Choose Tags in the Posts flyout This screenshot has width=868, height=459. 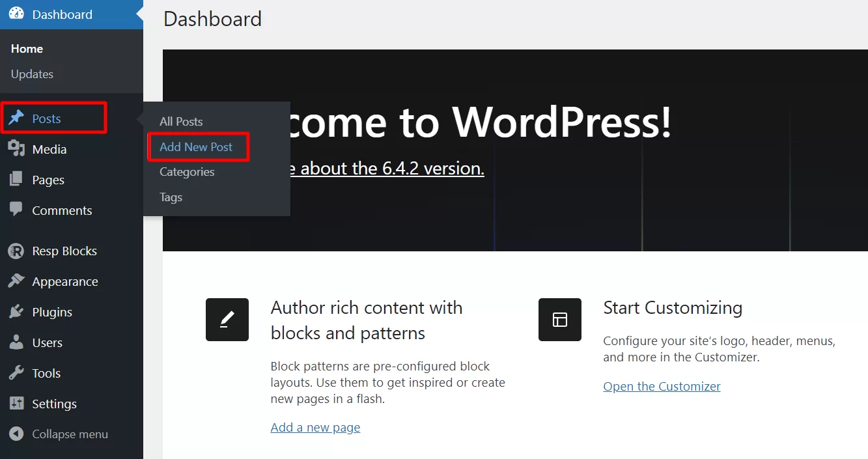click(x=171, y=197)
